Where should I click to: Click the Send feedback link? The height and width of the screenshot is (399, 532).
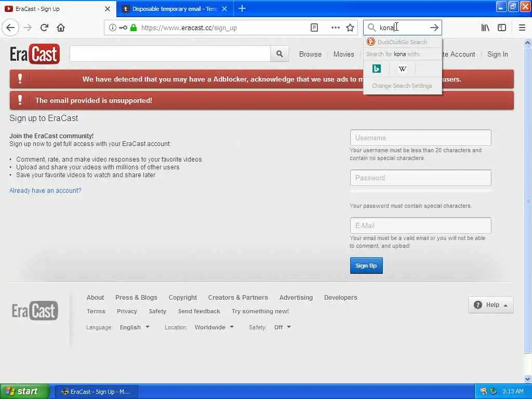pos(199,311)
